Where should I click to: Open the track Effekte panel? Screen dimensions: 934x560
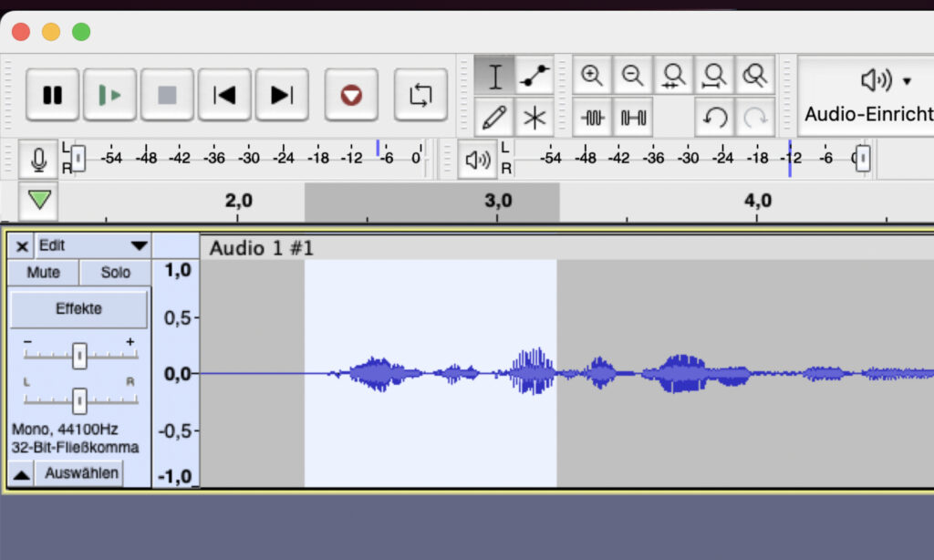tap(78, 308)
